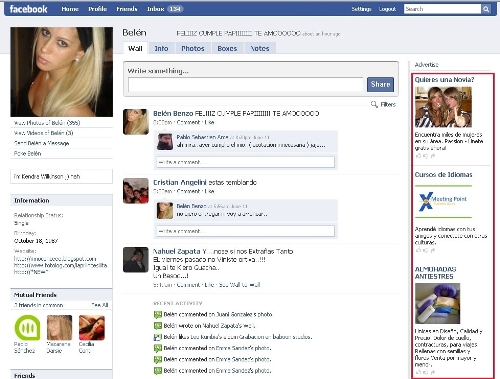Click Cristian Angelini's avatar

click(136, 191)
